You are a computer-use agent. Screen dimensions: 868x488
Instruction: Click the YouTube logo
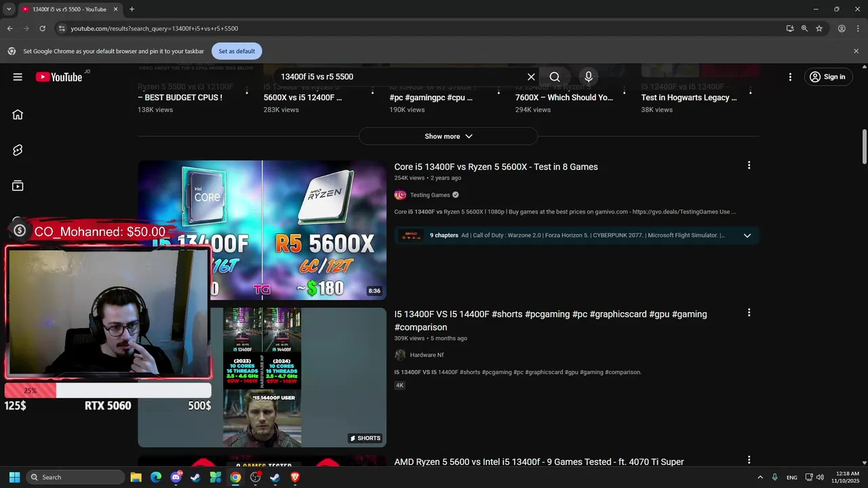[59, 77]
